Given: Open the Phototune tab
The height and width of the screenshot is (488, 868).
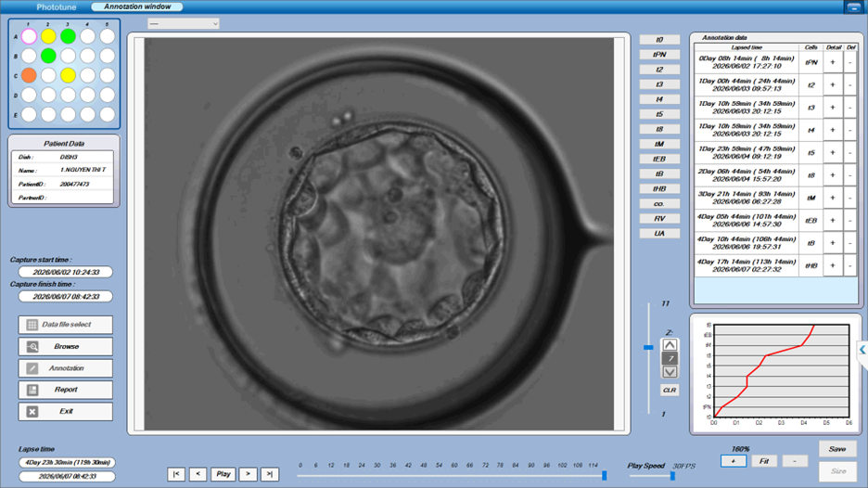Looking at the screenshot, I should coord(57,7).
